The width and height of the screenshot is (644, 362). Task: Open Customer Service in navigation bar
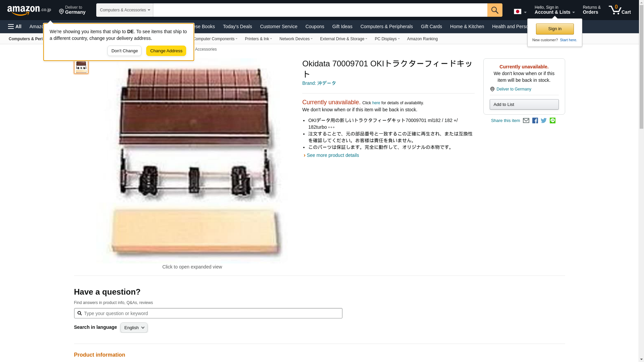[278, 26]
